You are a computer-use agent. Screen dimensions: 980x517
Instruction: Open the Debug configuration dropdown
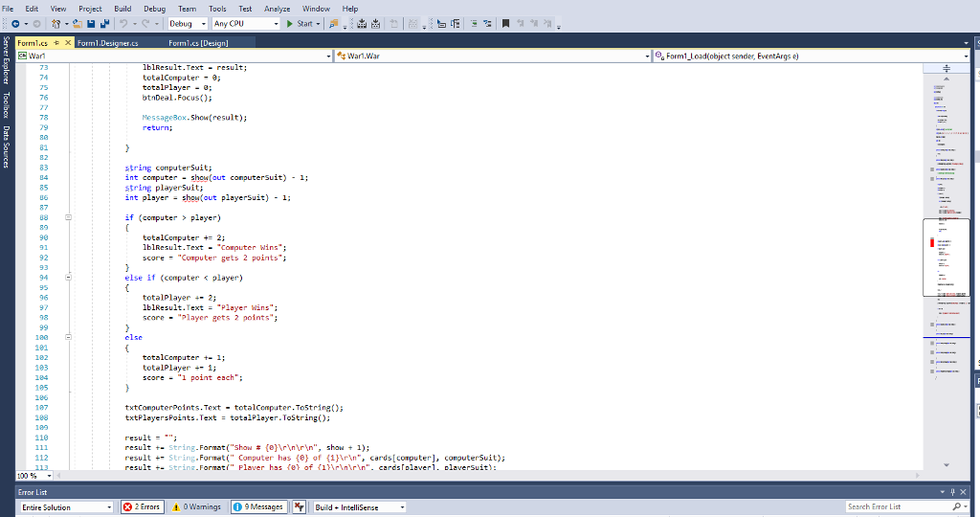tap(188, 24)
